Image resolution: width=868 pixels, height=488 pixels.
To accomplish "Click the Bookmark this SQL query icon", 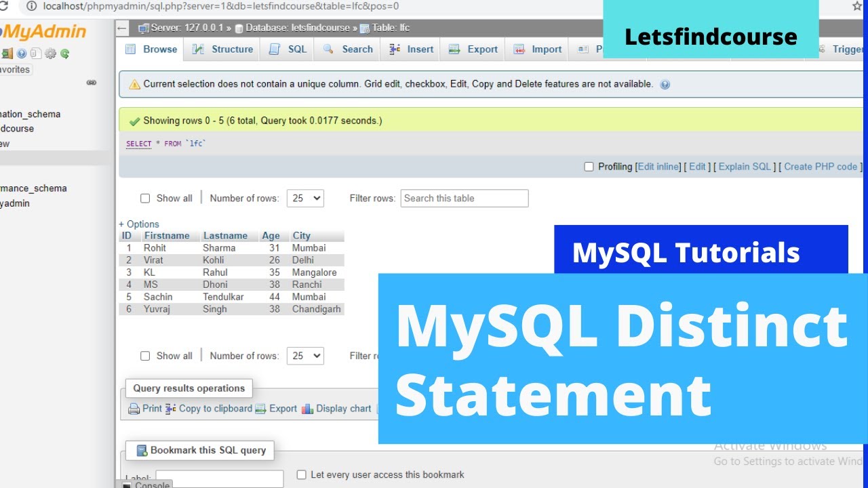I will click(x=142, y=450).
